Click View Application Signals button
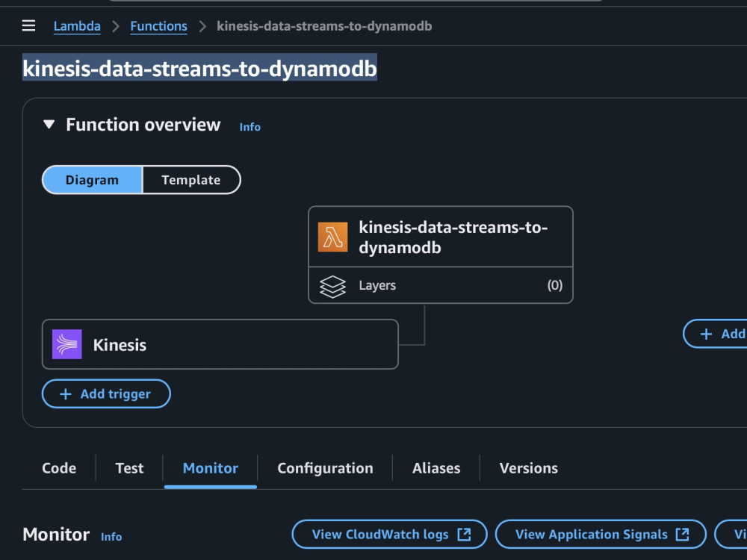The height and width of the screenshot is (560, 747). [601, 535]
